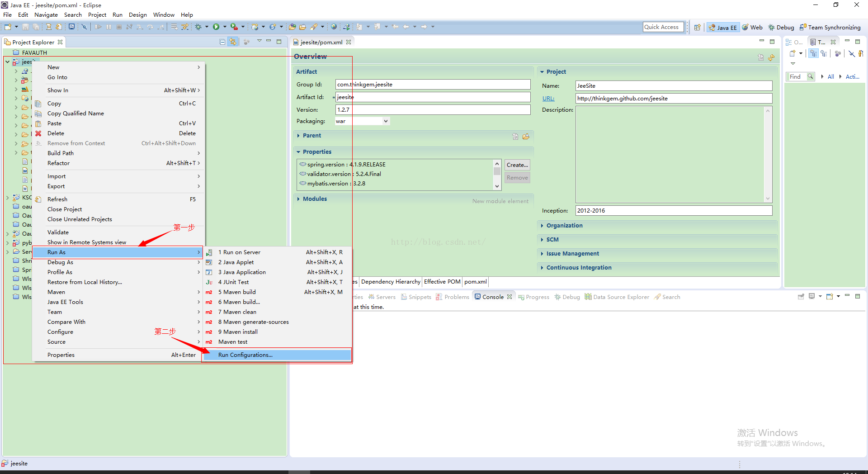Click Refresh in context menu
The image size is (868, 474).
point(118,199)
